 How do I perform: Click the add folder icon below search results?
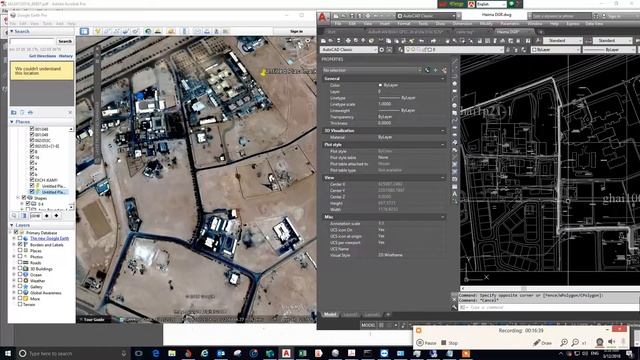[14, 112]
